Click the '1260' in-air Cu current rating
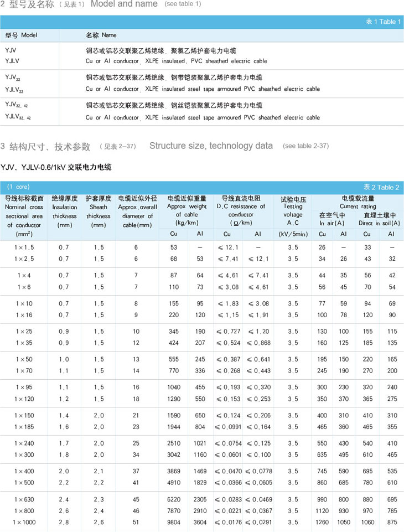Viewport: 404px width, 532px height. point(322,522)
